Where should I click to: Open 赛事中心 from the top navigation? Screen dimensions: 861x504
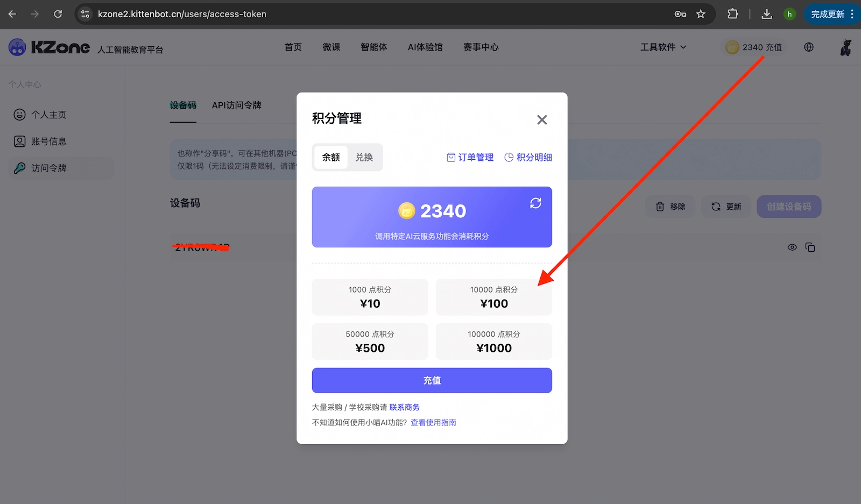tap(481, 47)
